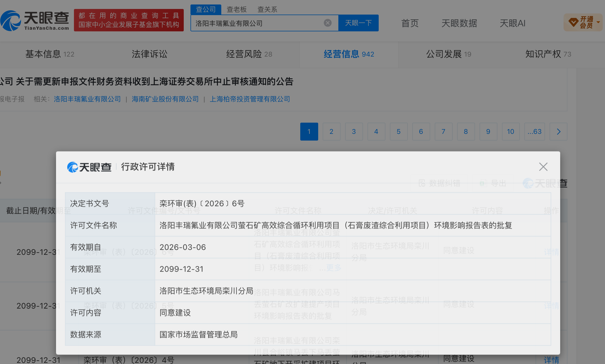Close the 行政许可详情 dialog
Screen dimensions: 605x364
(543, 167)
